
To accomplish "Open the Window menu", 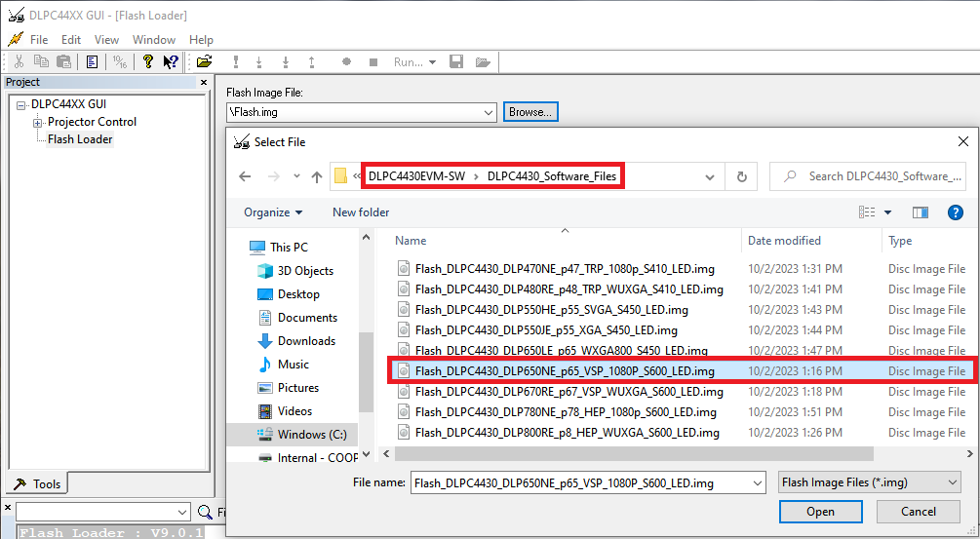I will 154,40.
